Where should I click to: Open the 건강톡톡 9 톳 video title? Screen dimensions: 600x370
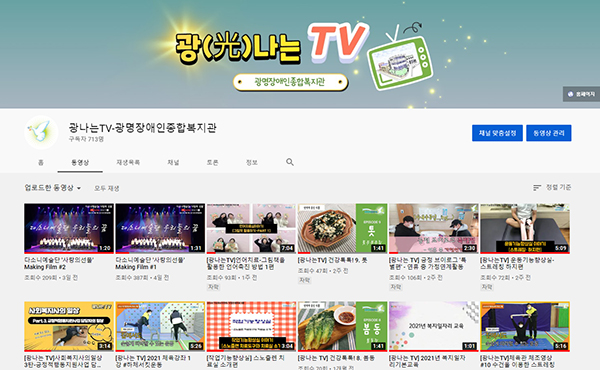click(333, 260)
